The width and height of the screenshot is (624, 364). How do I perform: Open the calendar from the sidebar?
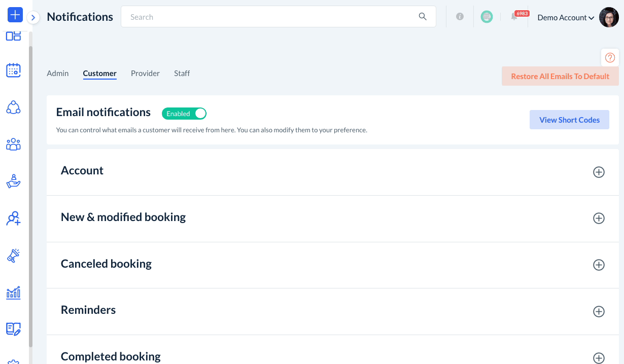[13, 70]
